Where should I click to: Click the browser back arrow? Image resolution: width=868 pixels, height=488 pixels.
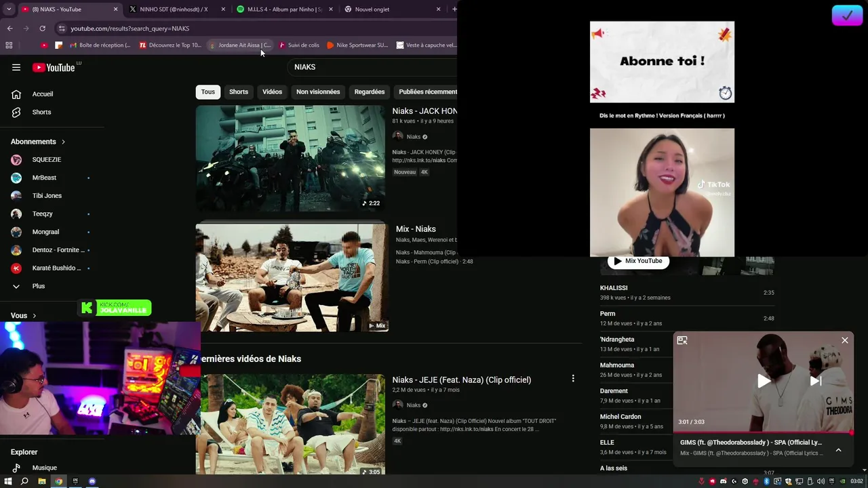(9, 28)
